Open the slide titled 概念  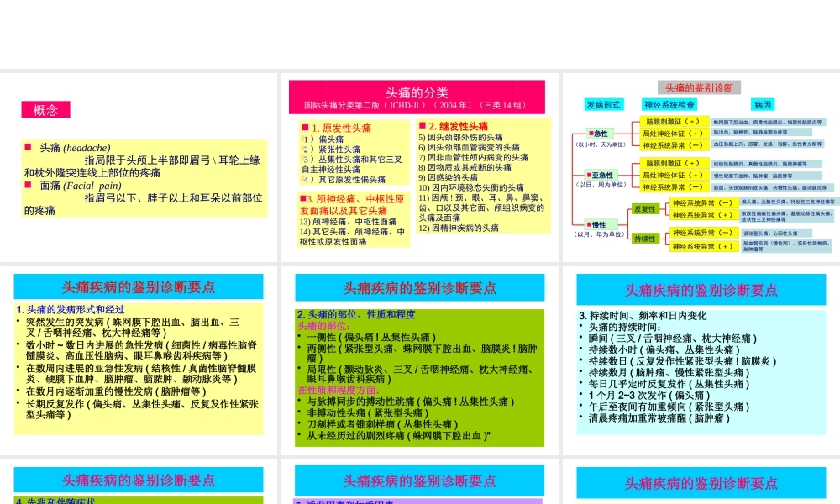point(139,167)
